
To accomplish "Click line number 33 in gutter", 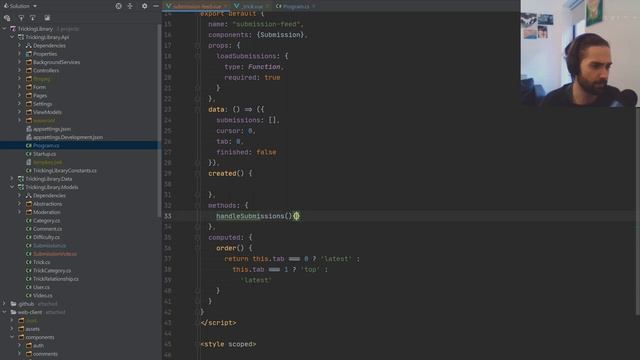I will point(168,216).
